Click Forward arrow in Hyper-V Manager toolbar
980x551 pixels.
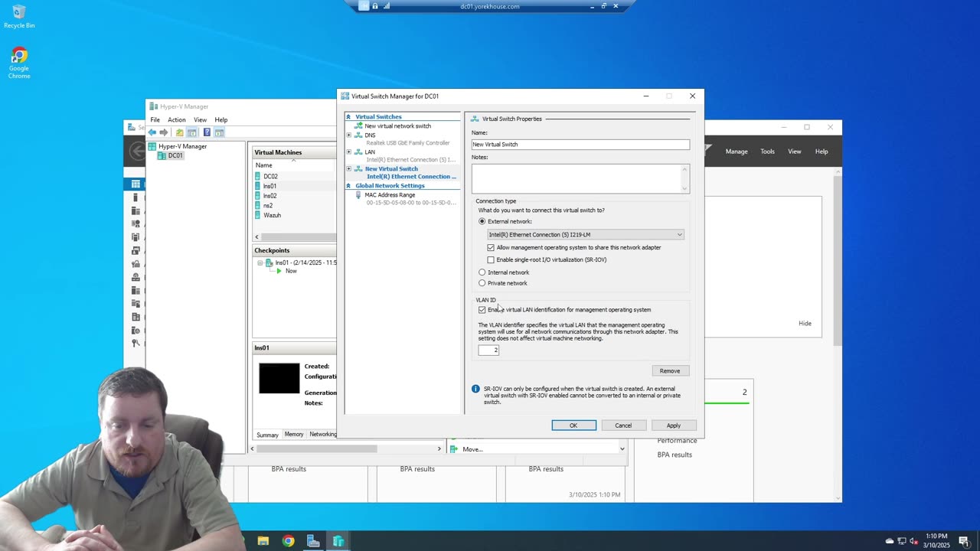point(163,132)
